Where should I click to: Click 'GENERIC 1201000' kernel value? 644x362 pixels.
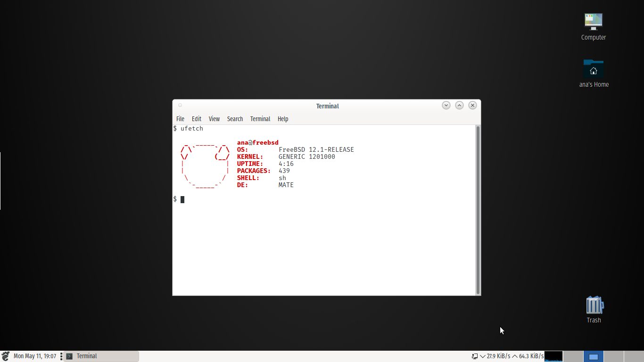307,156
